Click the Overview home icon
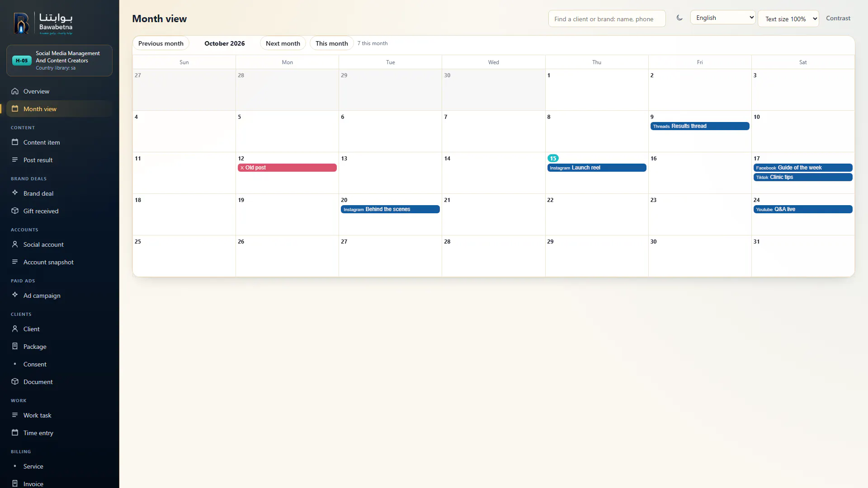Image resolution: width=868 pixels, height=488 pixels. click(15, 91)
